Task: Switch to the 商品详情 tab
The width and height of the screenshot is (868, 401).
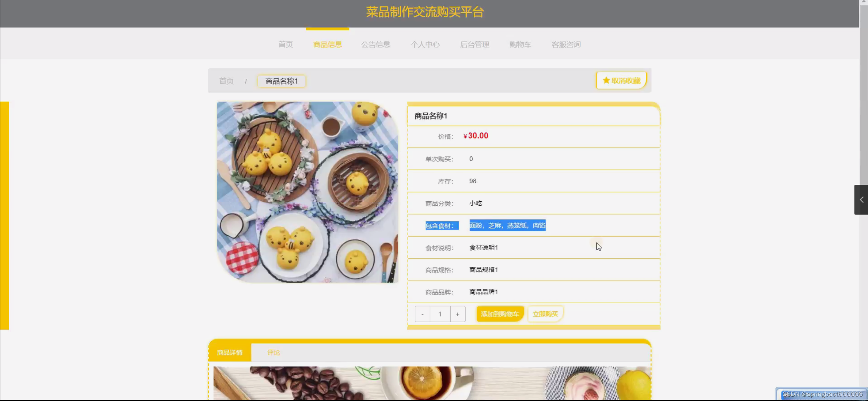Action: pos(230,352)
